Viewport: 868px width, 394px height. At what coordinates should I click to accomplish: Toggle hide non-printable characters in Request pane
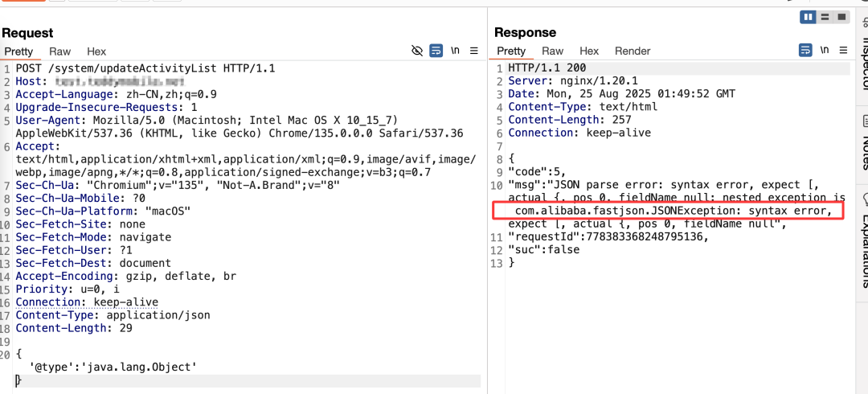(417, 51)
